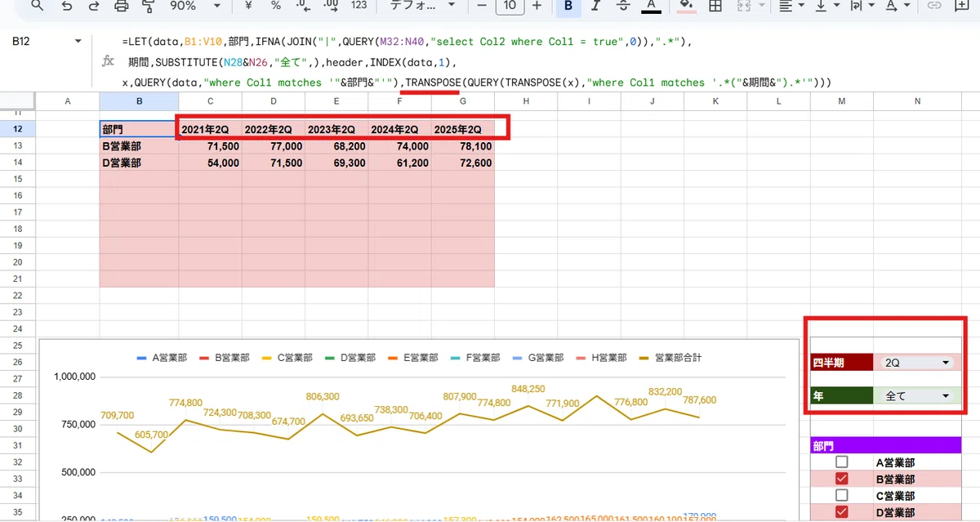This screenshot has width=980, height=522.
Task: Select row 22 header
Action: click(x=18, y=295)
